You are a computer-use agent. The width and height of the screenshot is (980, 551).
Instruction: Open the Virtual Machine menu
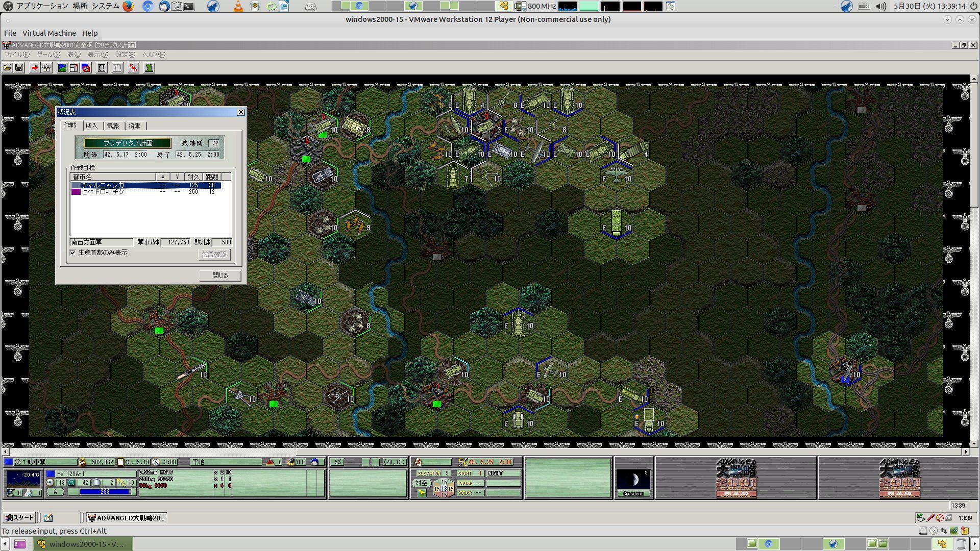(49, 33)
